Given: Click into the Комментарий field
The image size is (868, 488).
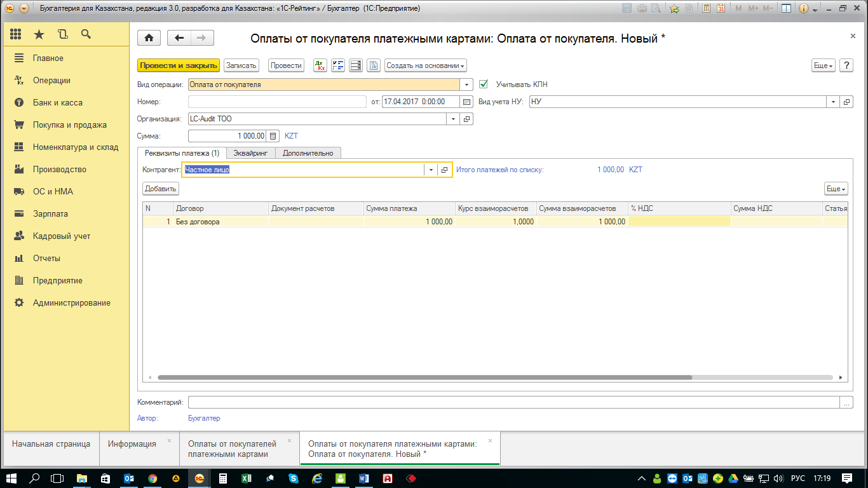Looking at the screenshot, I should tap(514, 402).
